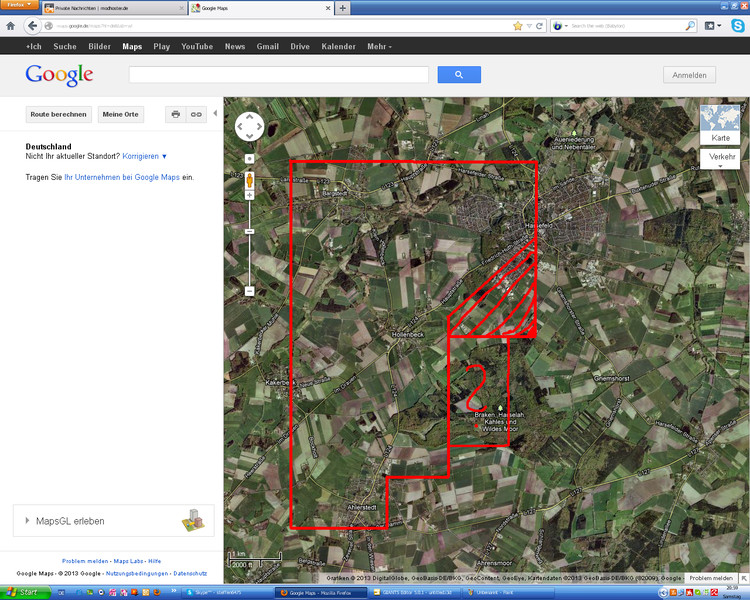Click the Windows Start button
The width and height of the screenshot is (750, 600).
[24, 592]
